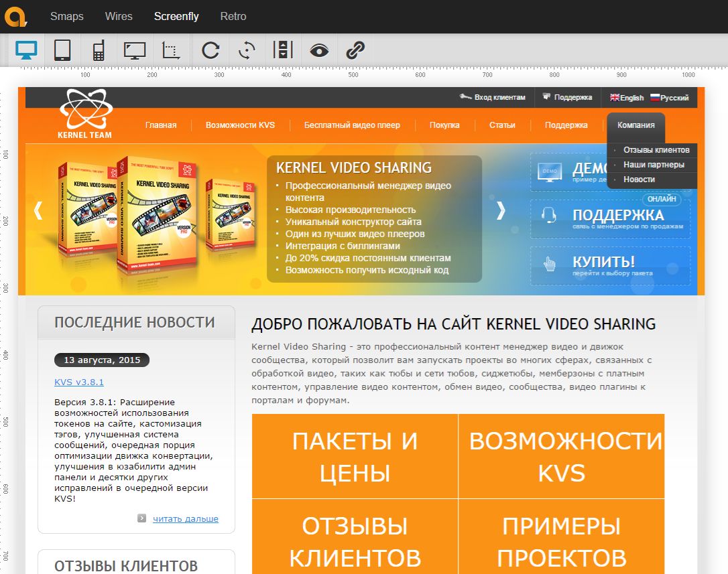Click the читать дальше link

tap(186, 519)
